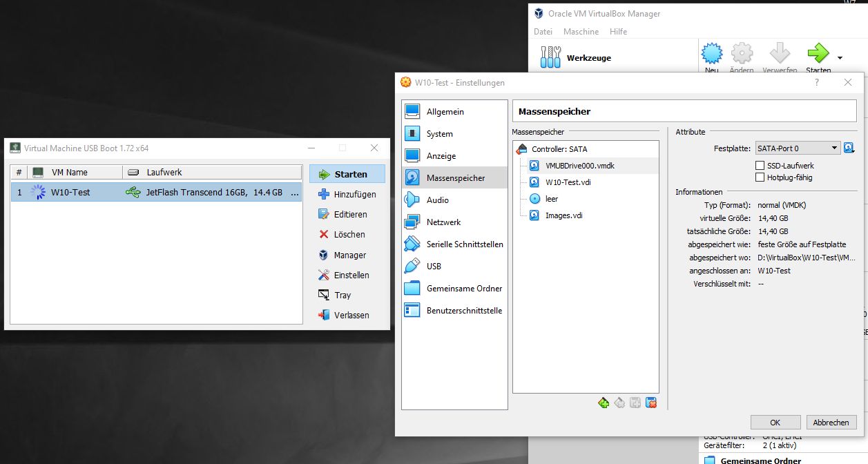
Task: Click the VM Name column header
Action: pos(75,172)
